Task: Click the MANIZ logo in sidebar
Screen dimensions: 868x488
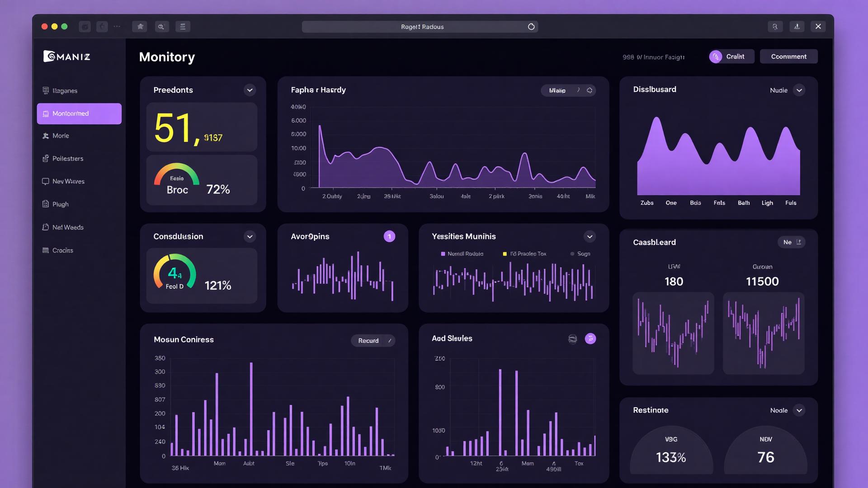Action: pos(67,56)
